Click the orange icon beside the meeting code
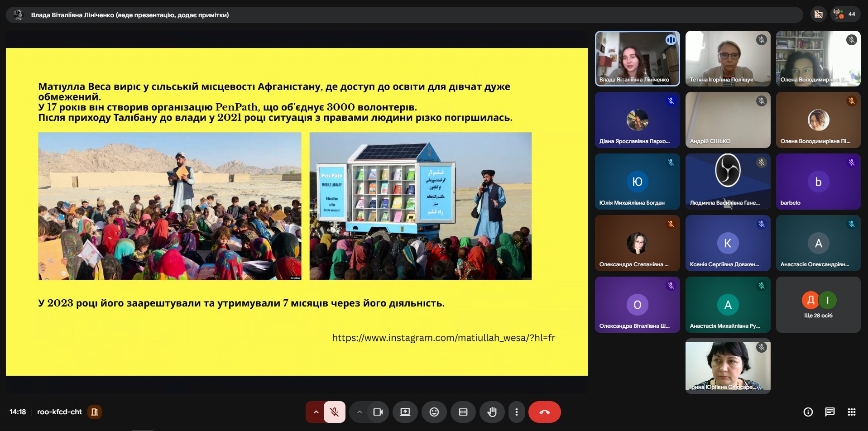The height and width of the screenshot is (431, 868). [95, 412]
